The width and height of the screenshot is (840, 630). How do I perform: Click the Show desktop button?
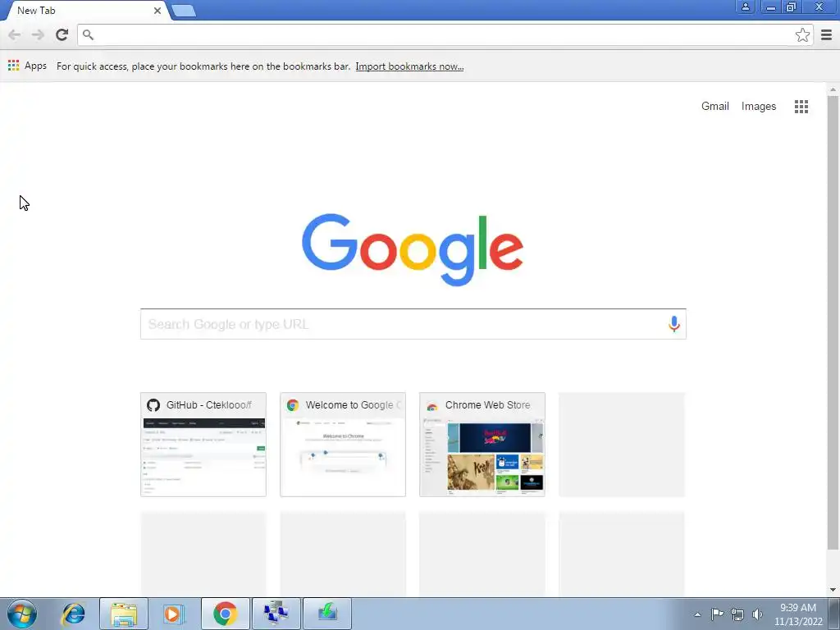pos(834,614)
